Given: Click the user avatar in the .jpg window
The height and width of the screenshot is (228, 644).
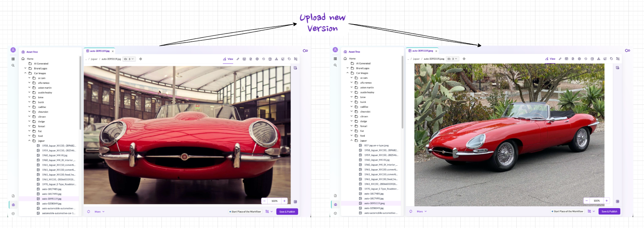Looking at the screenshot, I should (13, 50).
